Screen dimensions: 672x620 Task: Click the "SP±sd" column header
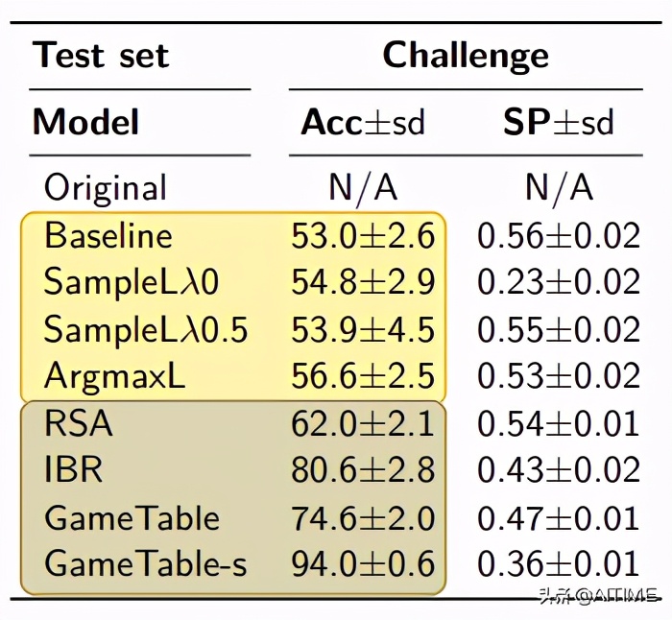pyautogui.click(x=558, y=122)
